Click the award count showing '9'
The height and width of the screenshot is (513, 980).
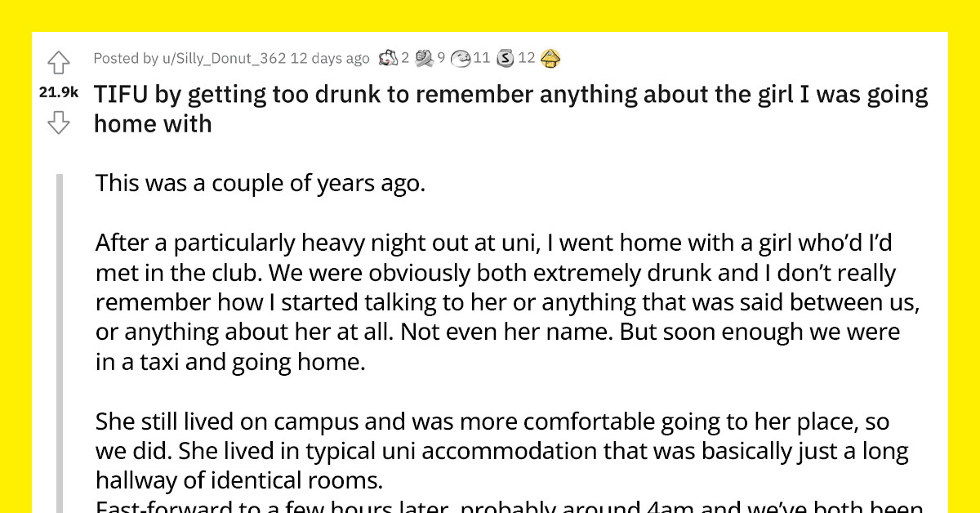pos(441,58)
